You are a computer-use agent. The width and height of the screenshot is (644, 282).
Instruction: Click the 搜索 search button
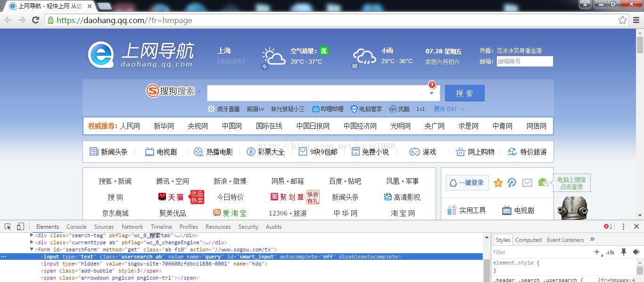[x=464, y=93]
